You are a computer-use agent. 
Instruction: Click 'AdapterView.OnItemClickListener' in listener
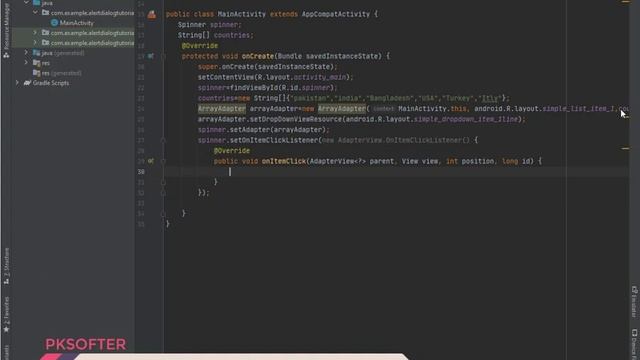(400, 140)
